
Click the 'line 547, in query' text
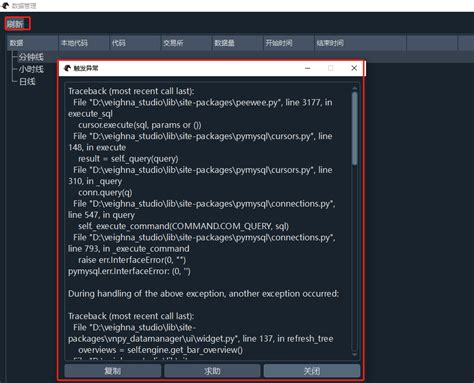point(101,215)
